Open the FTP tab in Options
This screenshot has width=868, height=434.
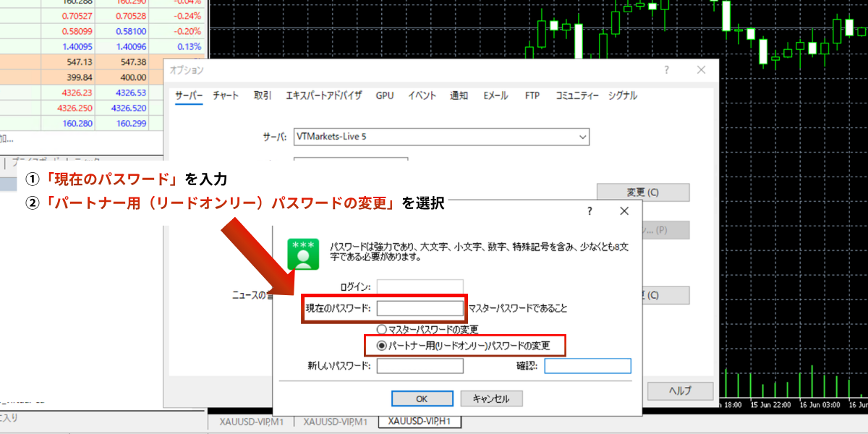532,95
